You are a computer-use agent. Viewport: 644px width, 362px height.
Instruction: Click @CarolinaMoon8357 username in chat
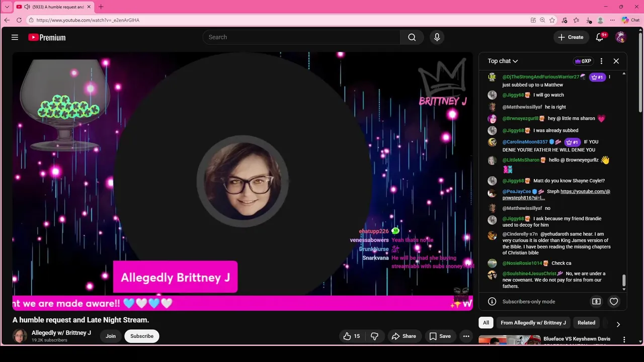525,142
